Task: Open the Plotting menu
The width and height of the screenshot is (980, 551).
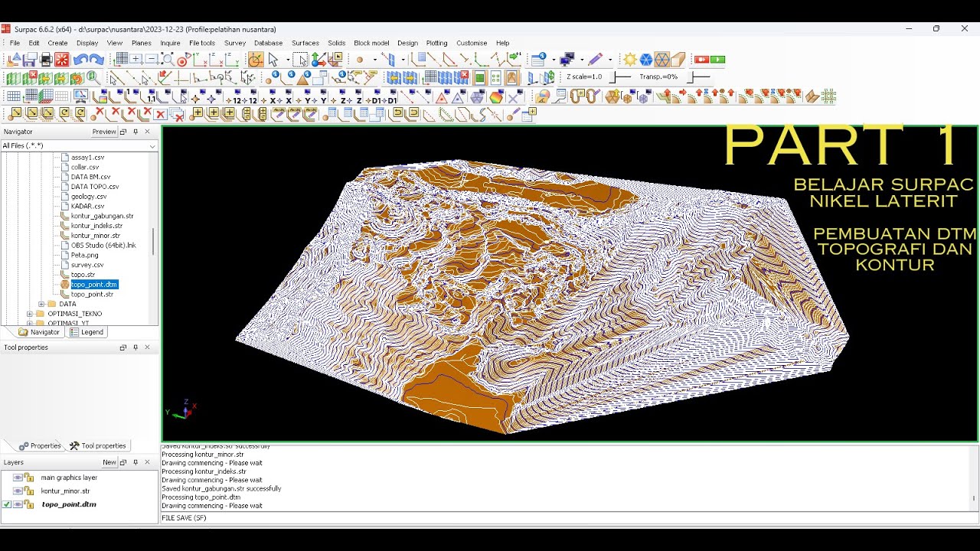Action: [x=436, y=43]
